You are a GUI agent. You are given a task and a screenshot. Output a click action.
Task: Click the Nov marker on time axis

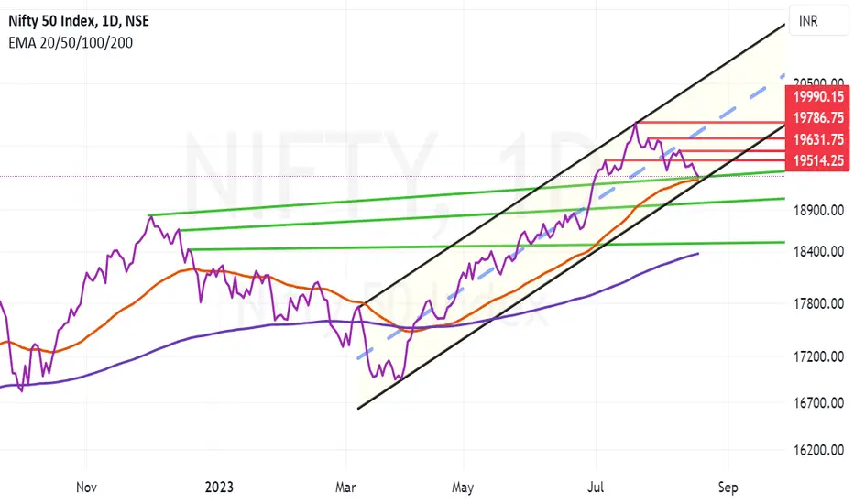coord(86,487)
